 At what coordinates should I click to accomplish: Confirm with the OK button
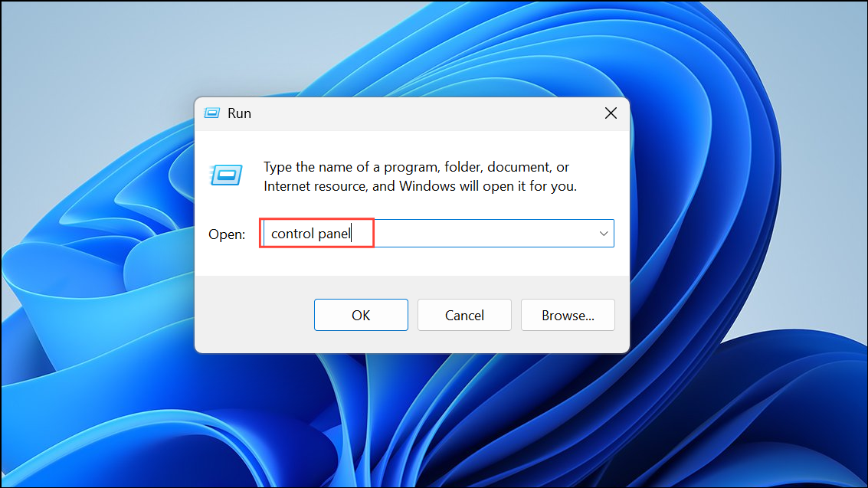coord(361,315)
